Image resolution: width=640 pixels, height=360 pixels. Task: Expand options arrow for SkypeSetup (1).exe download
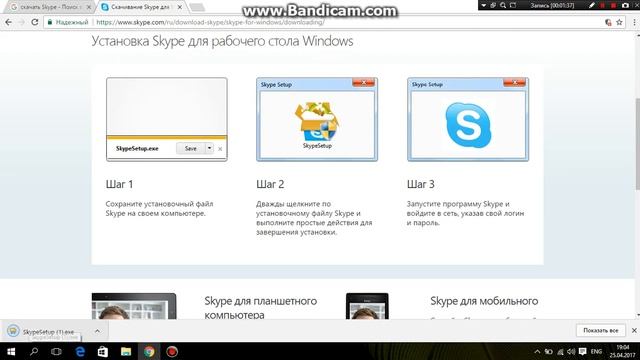coord(97,331)
